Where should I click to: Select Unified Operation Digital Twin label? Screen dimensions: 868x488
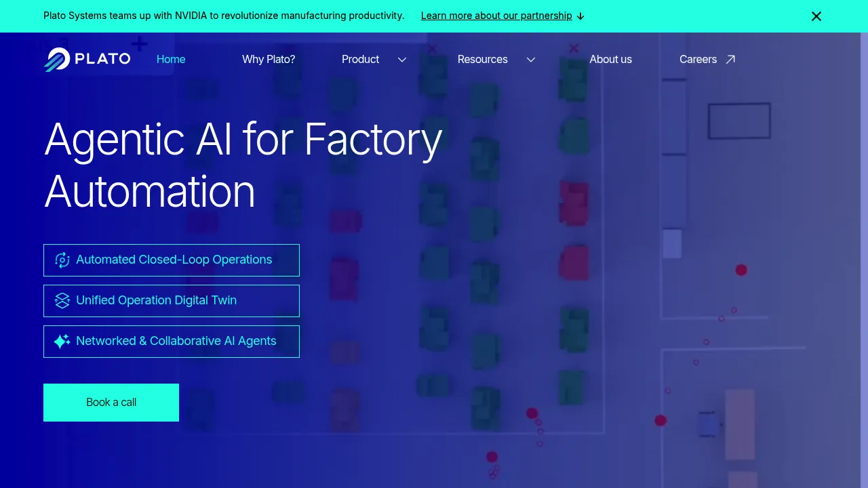157,300
